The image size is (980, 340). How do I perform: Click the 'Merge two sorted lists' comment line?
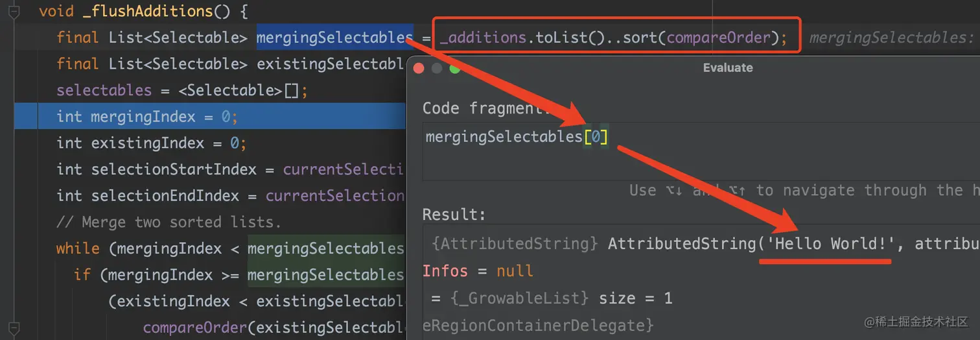(169, 222)
